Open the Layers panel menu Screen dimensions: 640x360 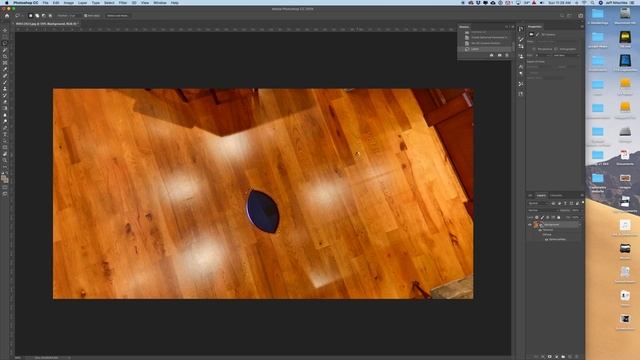click(582, 195)
